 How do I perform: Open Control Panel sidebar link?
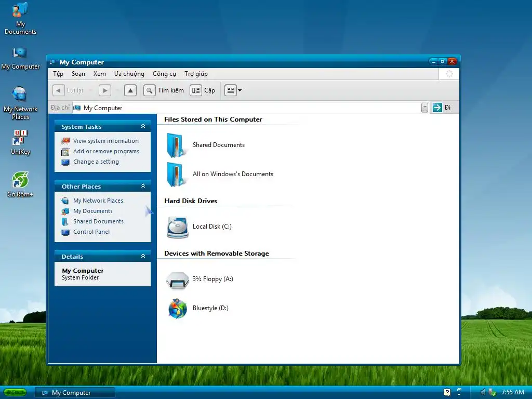pyautogui.click(x=91, y=232)
